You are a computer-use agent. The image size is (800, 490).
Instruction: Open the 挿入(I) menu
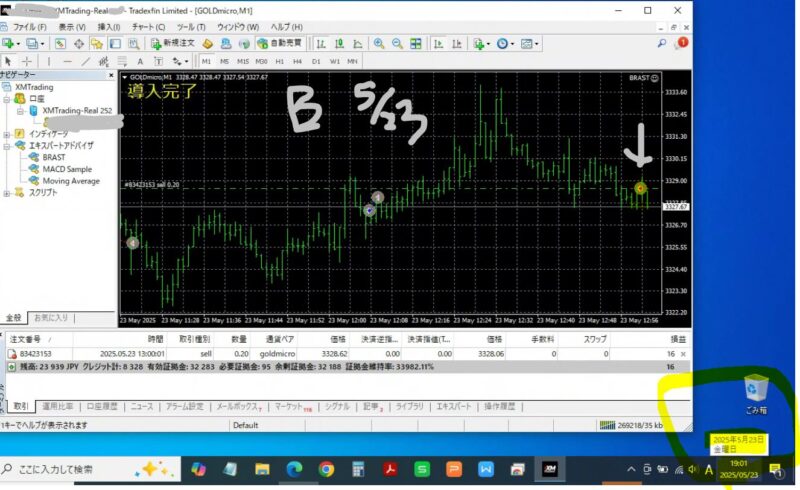pos(109,27)
